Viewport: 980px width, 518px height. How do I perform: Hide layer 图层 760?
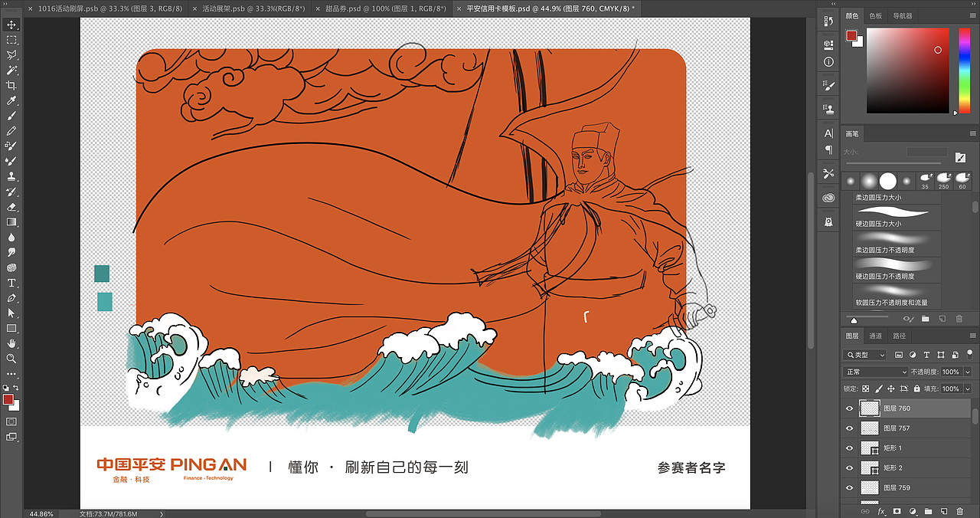849,408
